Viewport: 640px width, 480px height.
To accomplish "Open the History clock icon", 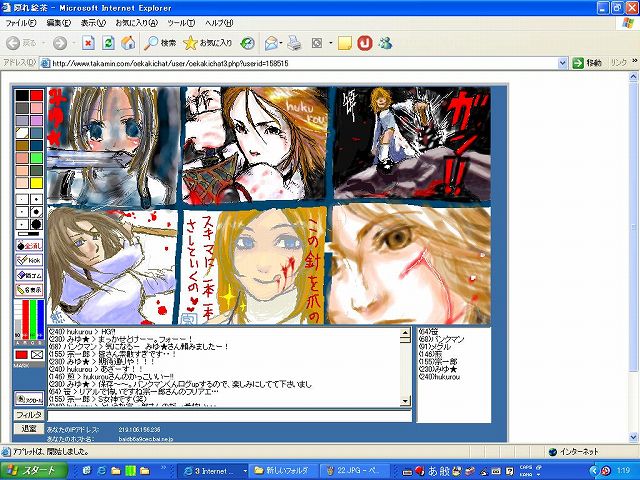I will [247, 43].
